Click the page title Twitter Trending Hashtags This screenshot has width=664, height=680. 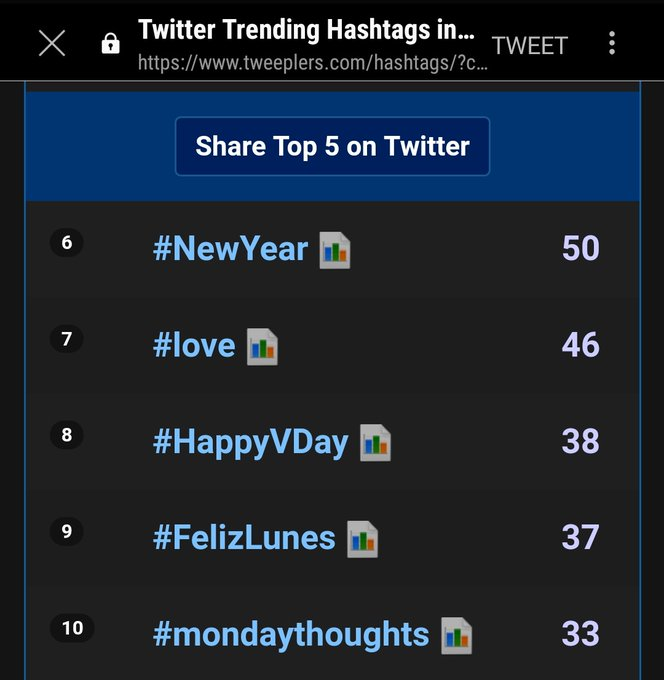point(306,29)
